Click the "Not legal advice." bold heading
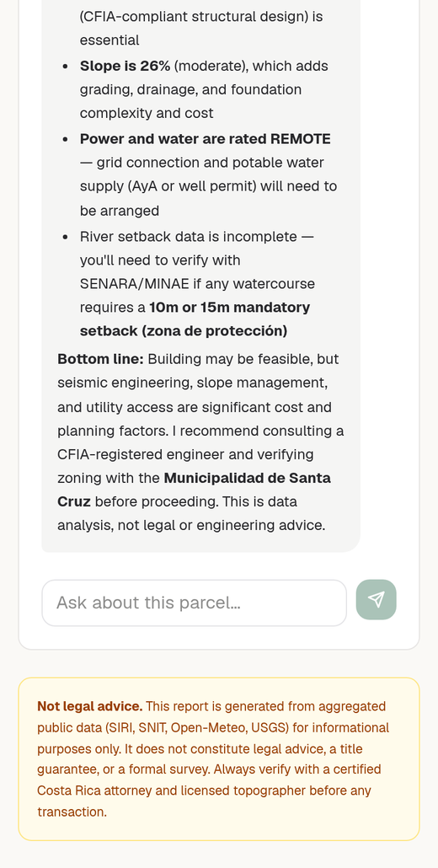Image resolution: width=438 pixels, height=868 pixels. coord(89,706)
